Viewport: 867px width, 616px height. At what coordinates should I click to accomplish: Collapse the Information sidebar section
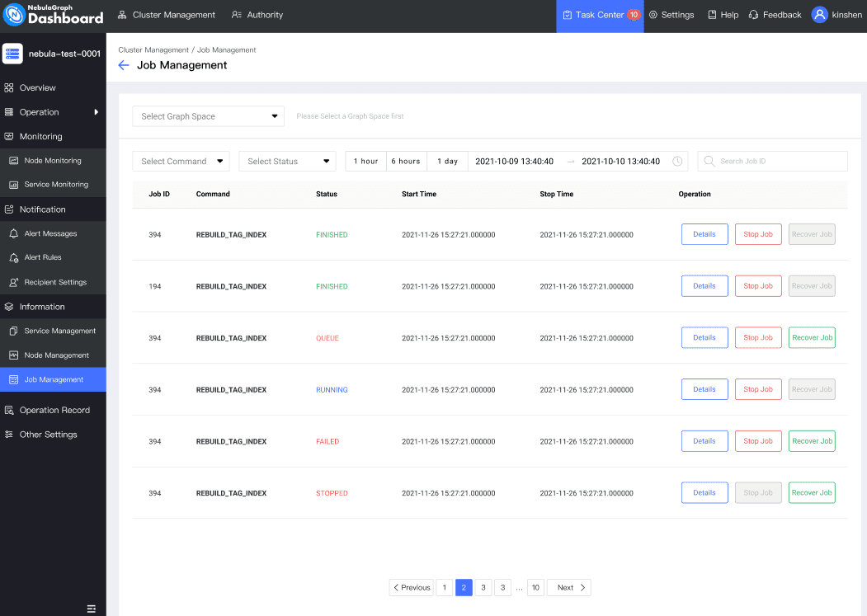tap(53, 307)
